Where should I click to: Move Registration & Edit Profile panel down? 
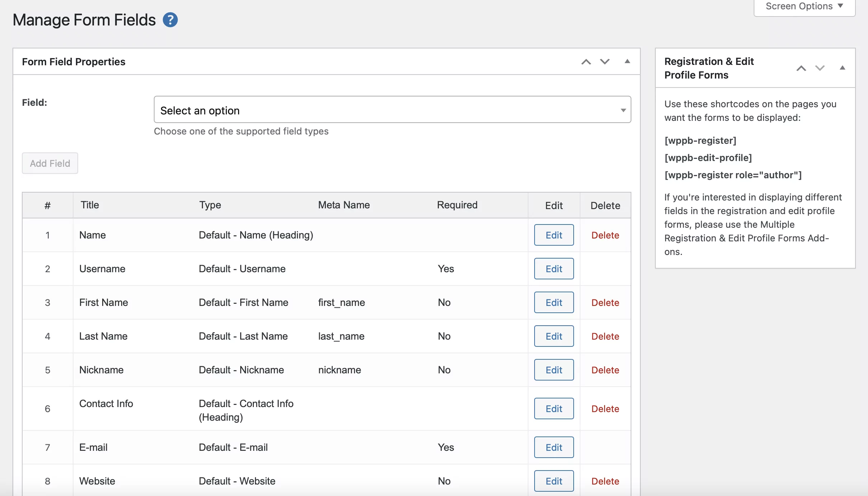(820, 68)
